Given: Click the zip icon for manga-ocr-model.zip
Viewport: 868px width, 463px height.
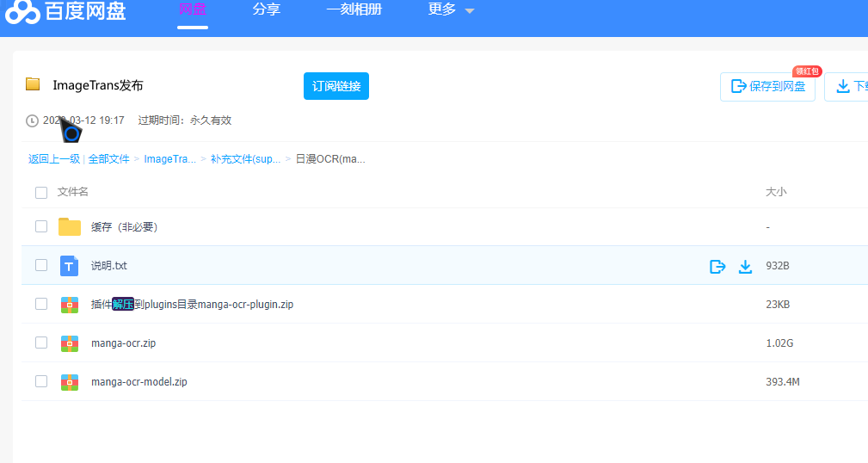Looking at the screenshot, I should 69,382.
